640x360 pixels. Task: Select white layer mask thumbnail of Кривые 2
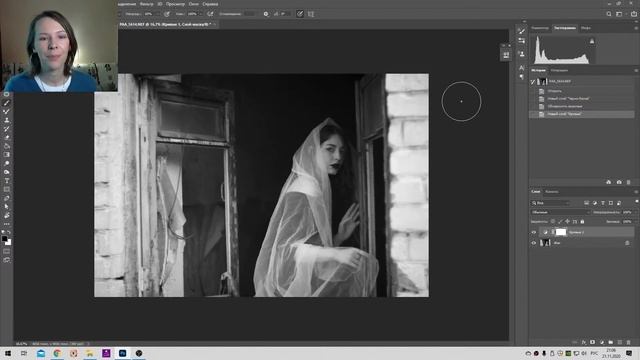561,232
